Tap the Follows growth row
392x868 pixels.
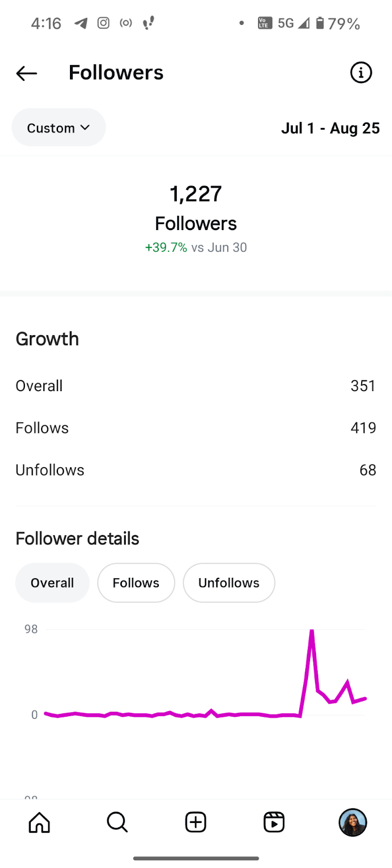(x=196, y=428)
